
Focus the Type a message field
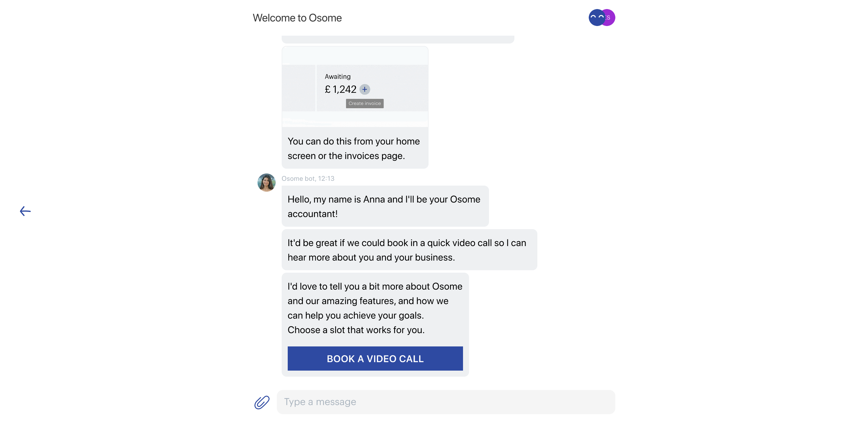coord(445,402)
